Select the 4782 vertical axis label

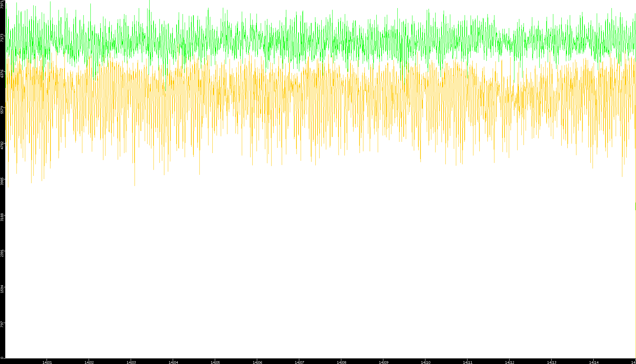point(2,145)
